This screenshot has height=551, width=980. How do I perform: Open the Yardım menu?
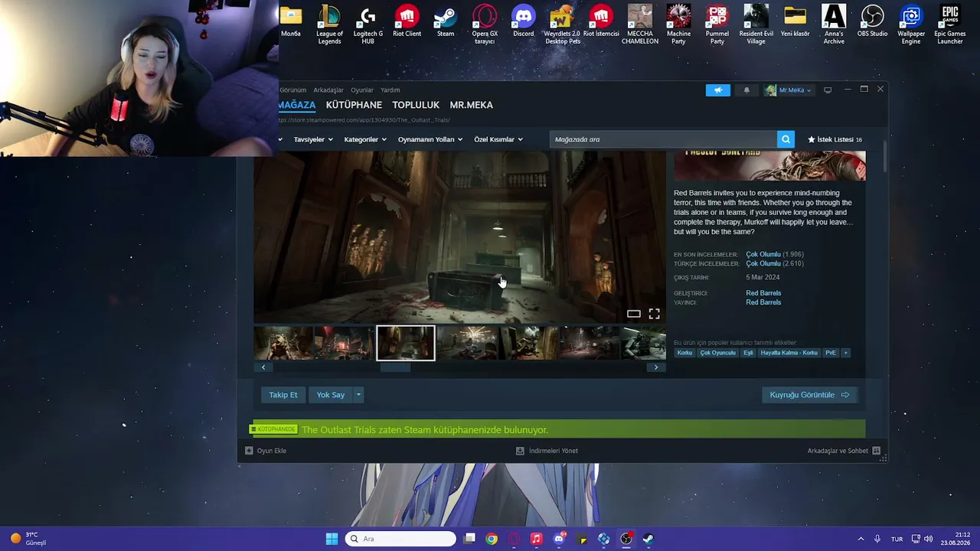click(x=390, y=90)
